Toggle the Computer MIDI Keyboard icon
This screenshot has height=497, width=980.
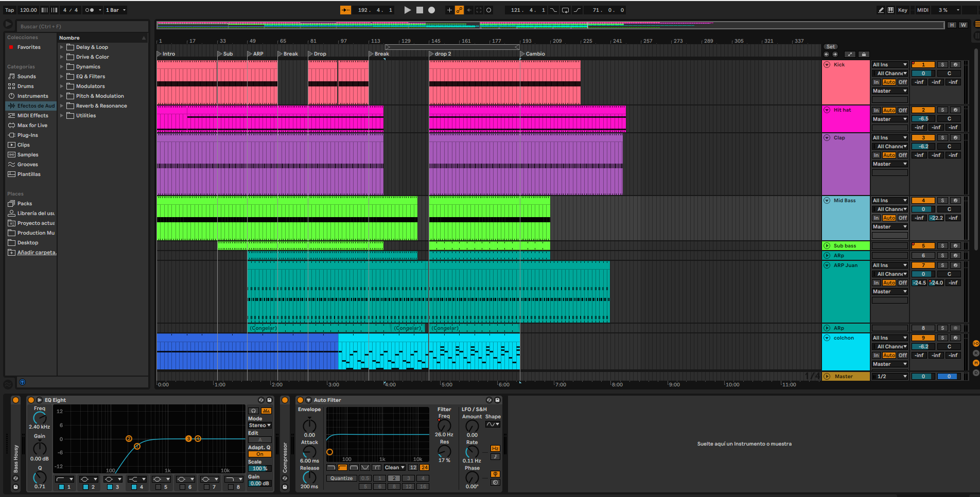[890, 10]
